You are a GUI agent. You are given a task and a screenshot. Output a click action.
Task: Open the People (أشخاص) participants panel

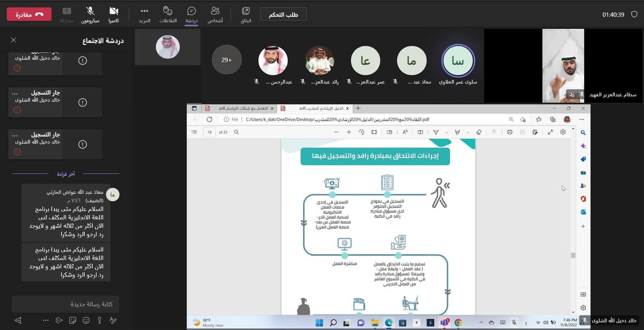pyautogui.click(x=215, y=14)
